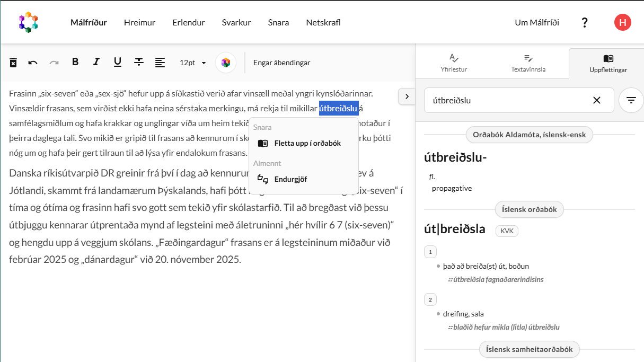Screen dimensions: 644x362
Task: Redo the last undone edit
Action: [54, 63]
